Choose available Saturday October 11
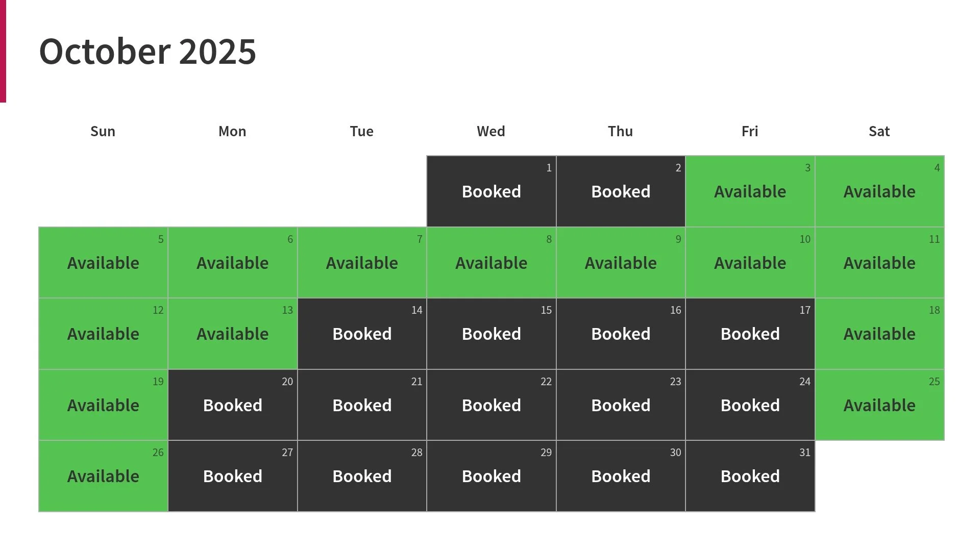The height and width of the screenshot is (551, 980). coord(879,263)
